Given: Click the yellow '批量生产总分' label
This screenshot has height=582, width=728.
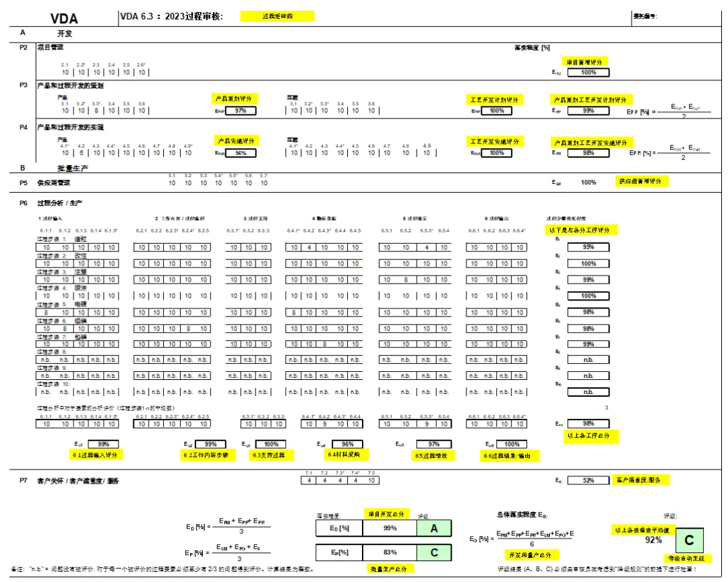Looking at the screenshot, I should 389,569.
